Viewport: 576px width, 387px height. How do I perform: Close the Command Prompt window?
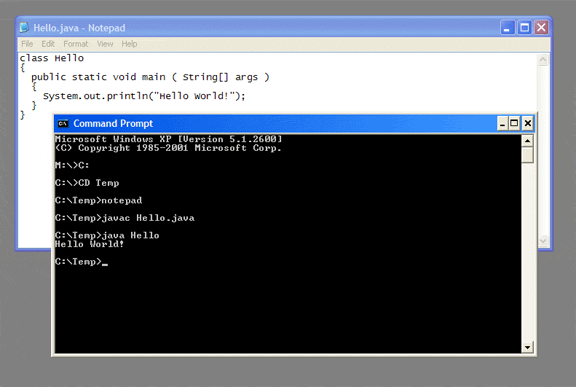528,123
